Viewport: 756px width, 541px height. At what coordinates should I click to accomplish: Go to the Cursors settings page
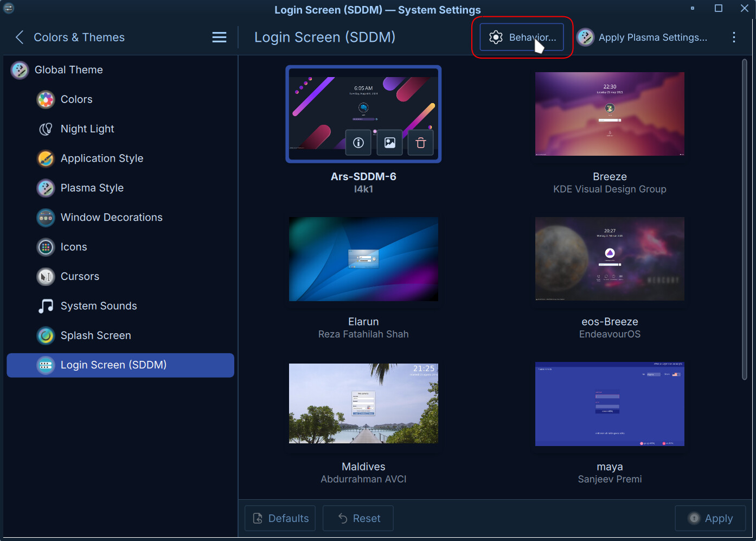tap(80, 277)
